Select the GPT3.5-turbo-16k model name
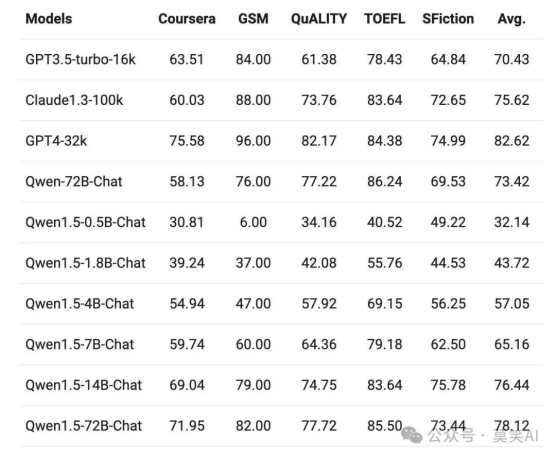The image size is (557, 459). pyautogui.click(x=80, y=59)
